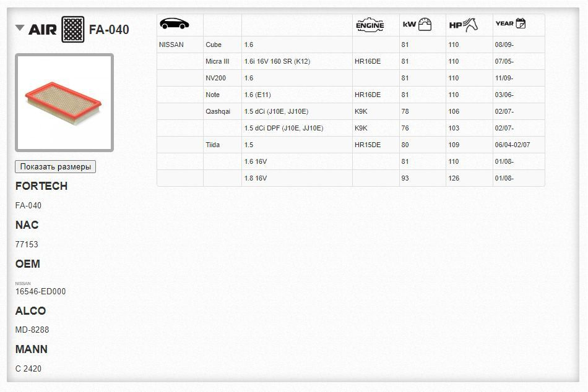Click HP value 106 in Qashqai row
Viewport: 588px width, 392px height.
pos(454,111)
